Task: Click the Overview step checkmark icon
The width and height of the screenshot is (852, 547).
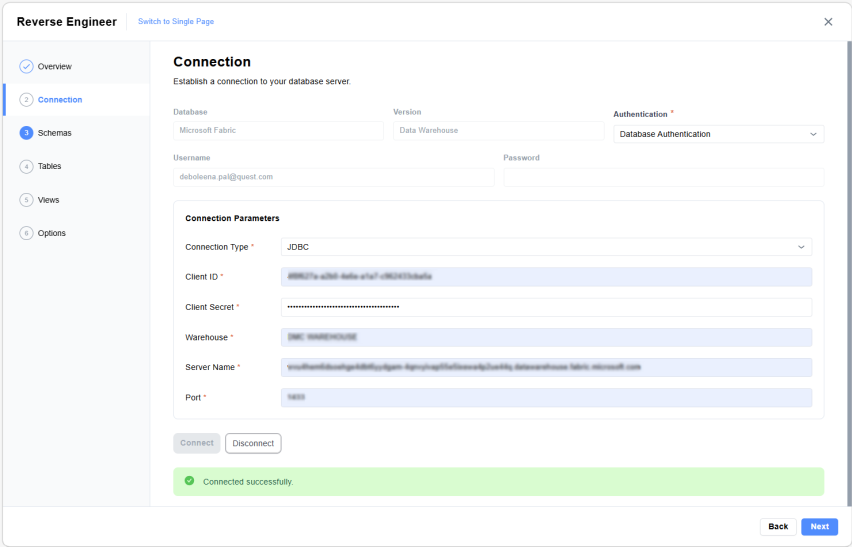Action: [x=26, y=66]
